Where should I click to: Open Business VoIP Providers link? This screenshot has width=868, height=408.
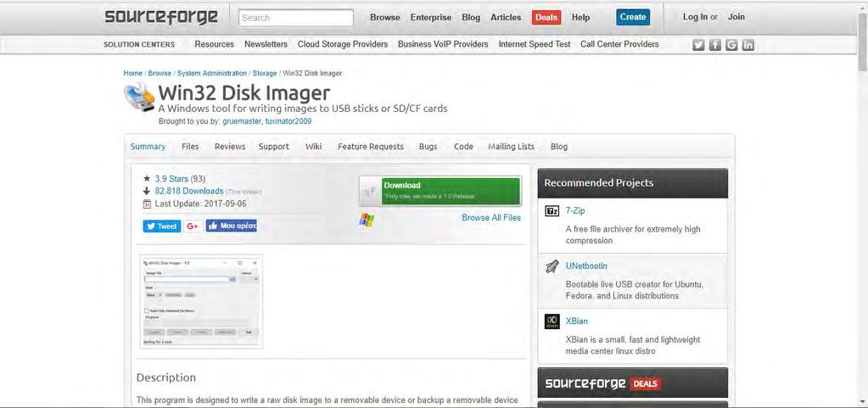443,44
